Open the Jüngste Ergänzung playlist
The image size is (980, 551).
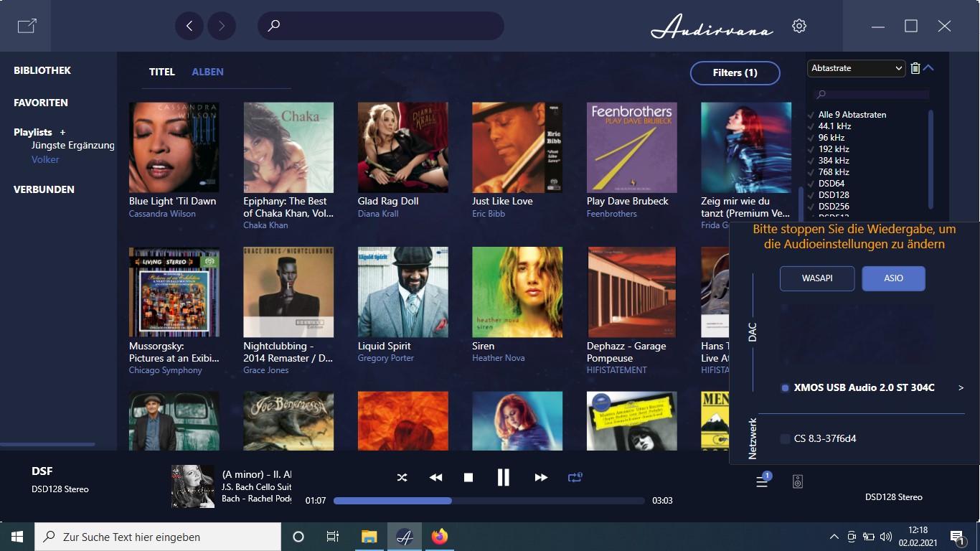(x=72, y=145)
